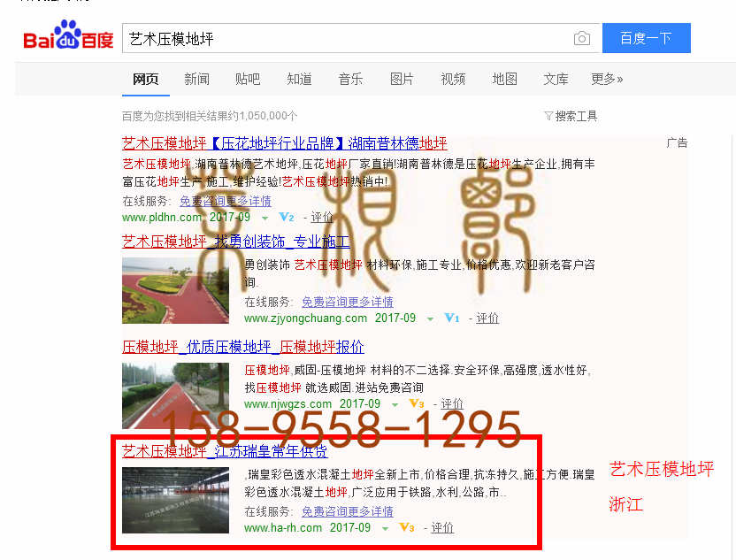The image size is (736, 560).
Task: Click the www.ha-rh.com green URL
Action: coord(283,527)
